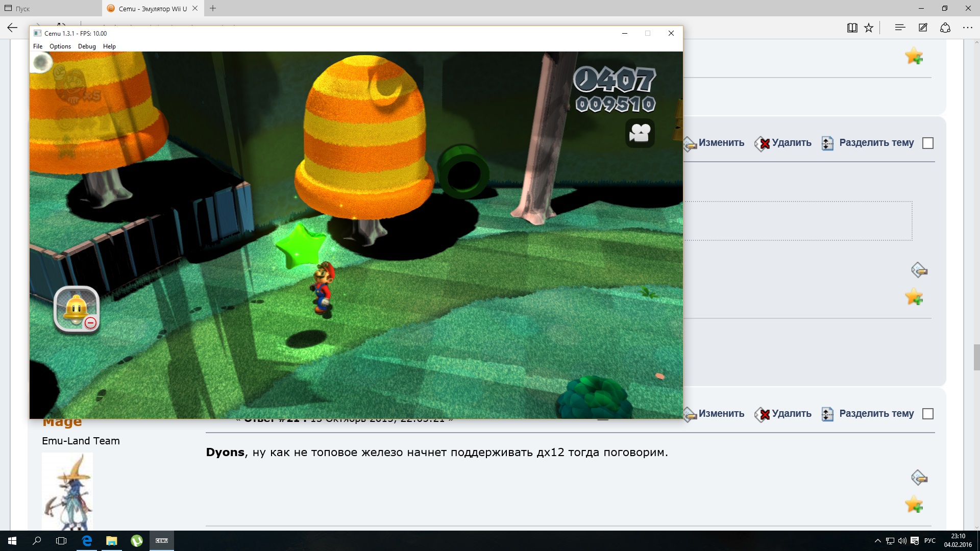Open the Help menu in Cemu
The width and height of the screenshot is (980, 551).
(x=109, y=46)
